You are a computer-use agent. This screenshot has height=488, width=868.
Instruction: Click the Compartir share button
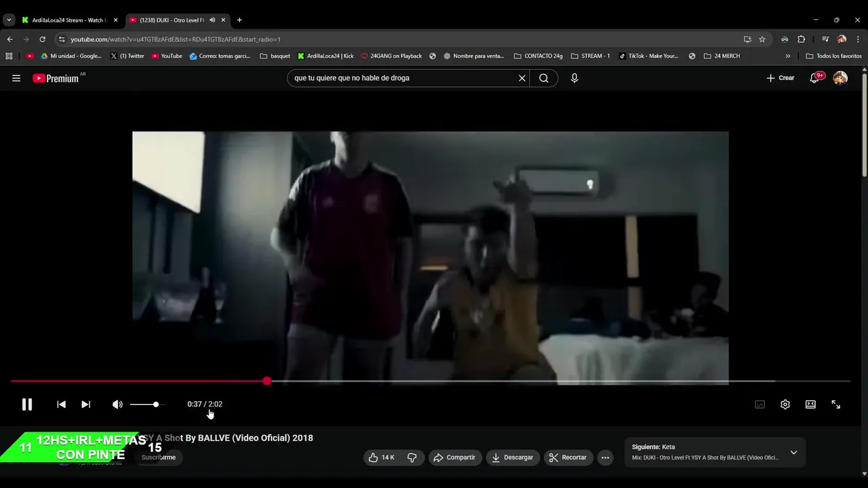[455, 457]
